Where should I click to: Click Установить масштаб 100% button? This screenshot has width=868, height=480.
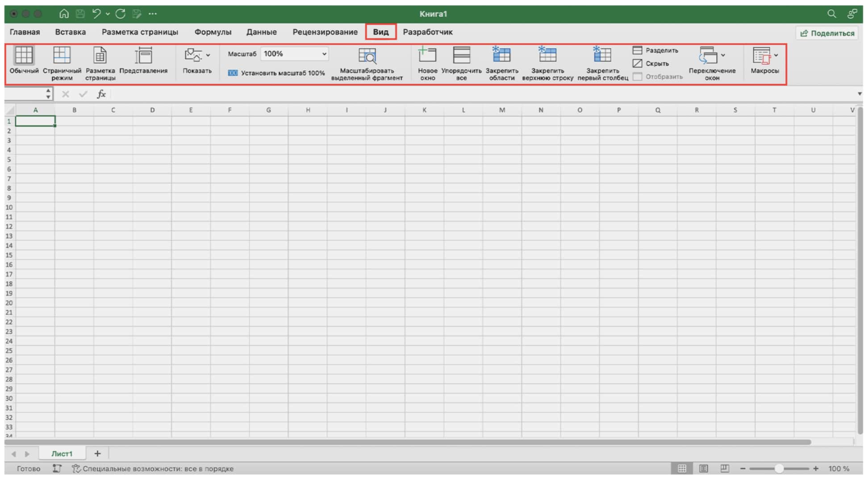click(x=276, y=73)
